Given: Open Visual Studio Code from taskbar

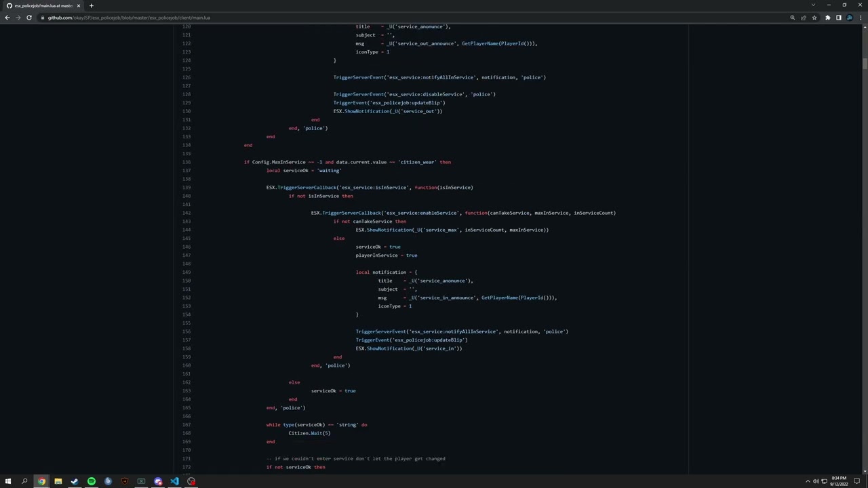Looking at the screenshot, I should pyautogui.click(x=174, y=481).
